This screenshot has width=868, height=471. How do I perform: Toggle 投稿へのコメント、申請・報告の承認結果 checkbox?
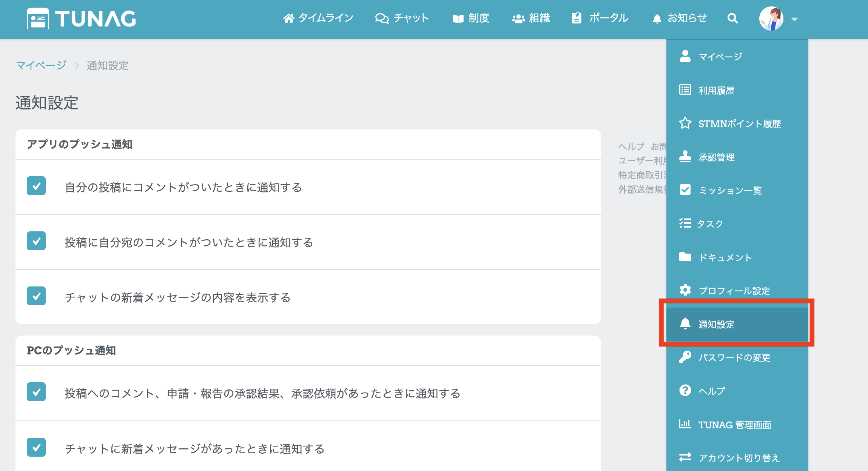point(36,392)
